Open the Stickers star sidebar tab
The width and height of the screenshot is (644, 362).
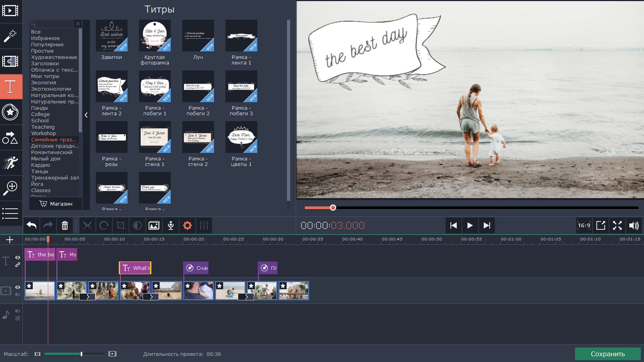pos(10,112)
